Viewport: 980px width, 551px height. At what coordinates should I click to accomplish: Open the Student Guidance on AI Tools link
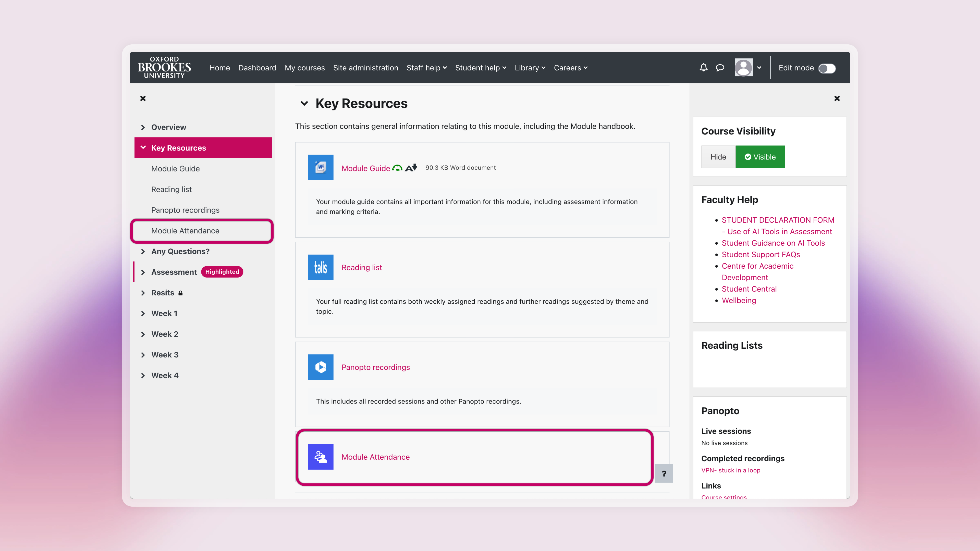(x=773, y=243)
